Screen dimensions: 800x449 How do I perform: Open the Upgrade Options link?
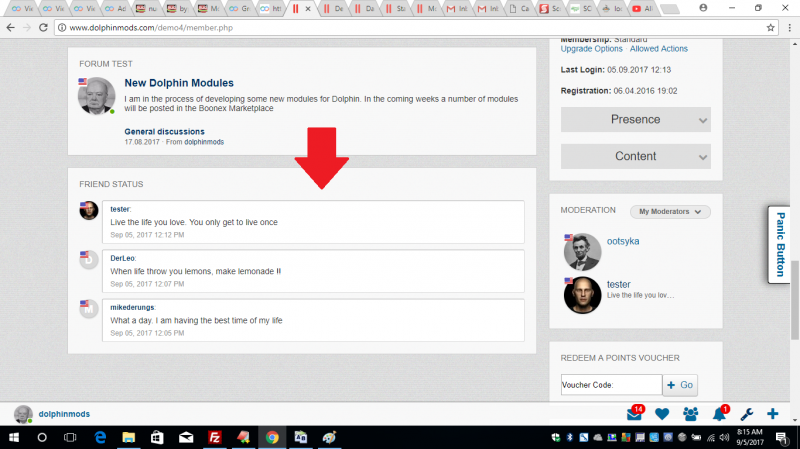pos(591,48)
